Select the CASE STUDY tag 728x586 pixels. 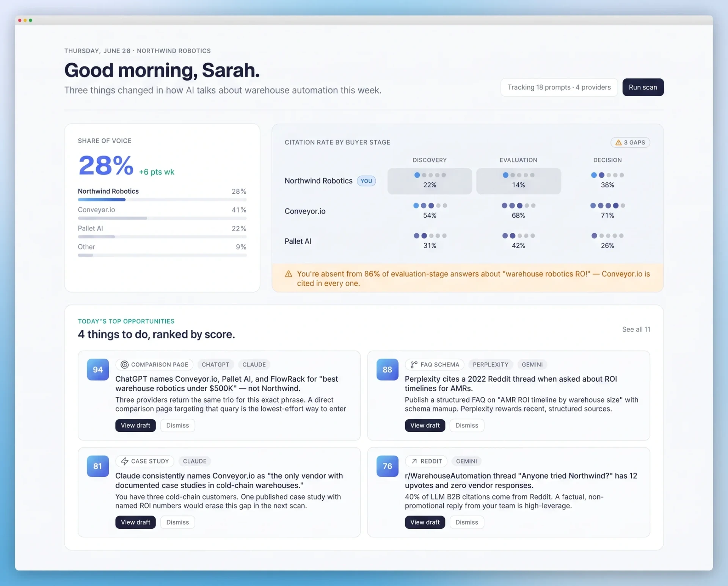point(145,461)
